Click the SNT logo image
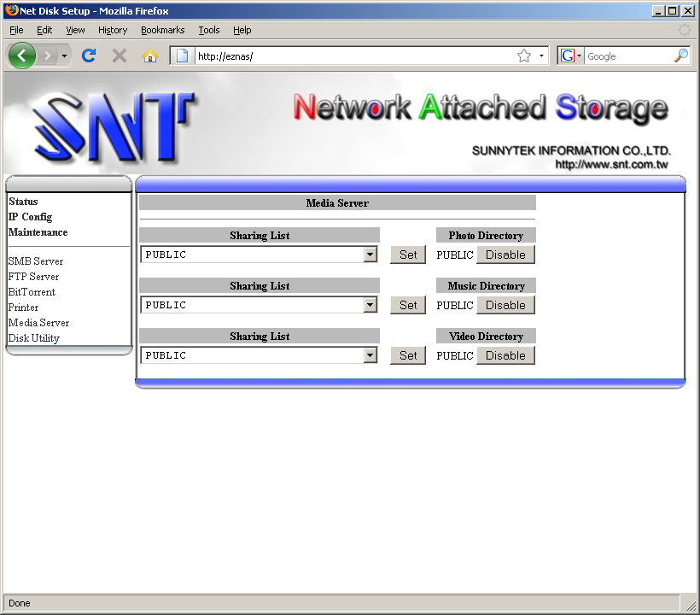 [x=114, y=127]
